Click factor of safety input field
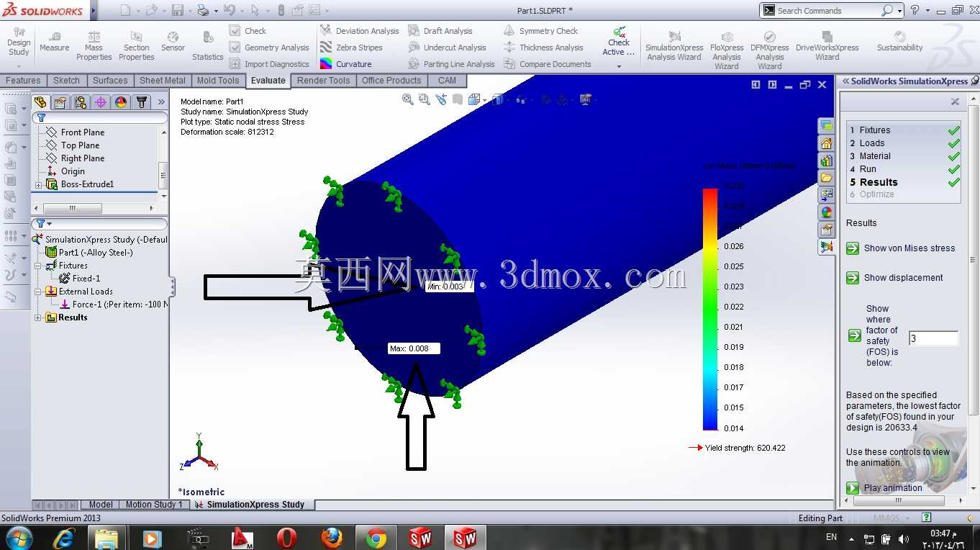This screenshot has height=550, width=980. pos(933,338)
